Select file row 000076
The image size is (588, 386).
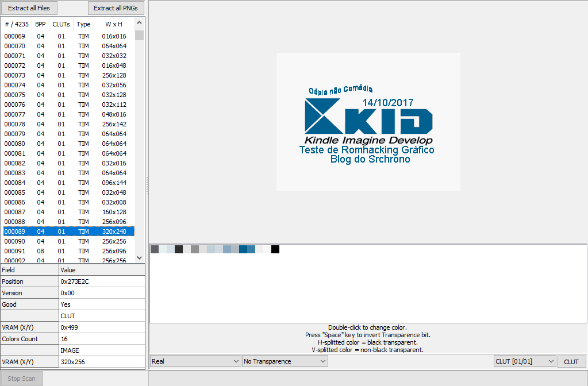pos(68,105)
